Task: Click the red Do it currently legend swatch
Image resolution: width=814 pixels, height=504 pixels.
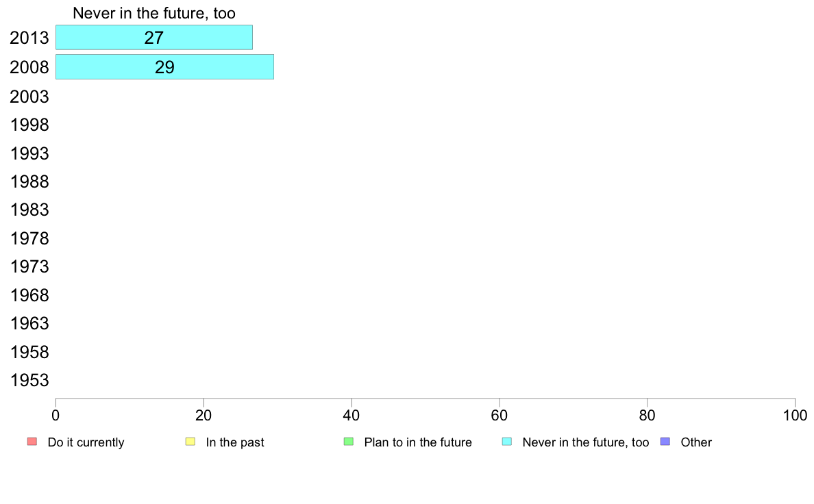Action: (32, 442)
